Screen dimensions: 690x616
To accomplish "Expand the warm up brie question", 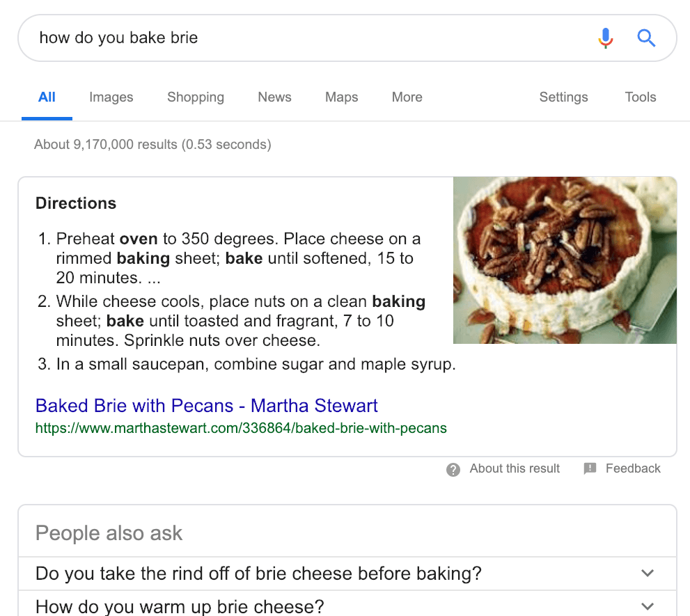I will [x=648, y=606].
